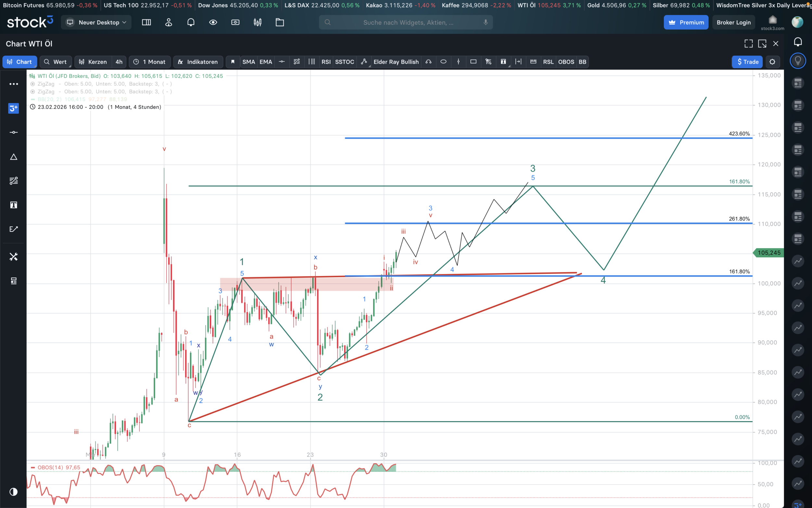
Task: Click the Broker Login button
Action: tap(733, 22)
